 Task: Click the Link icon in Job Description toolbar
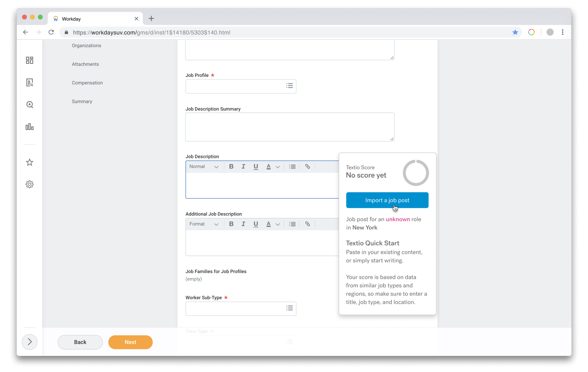(308, 167)
